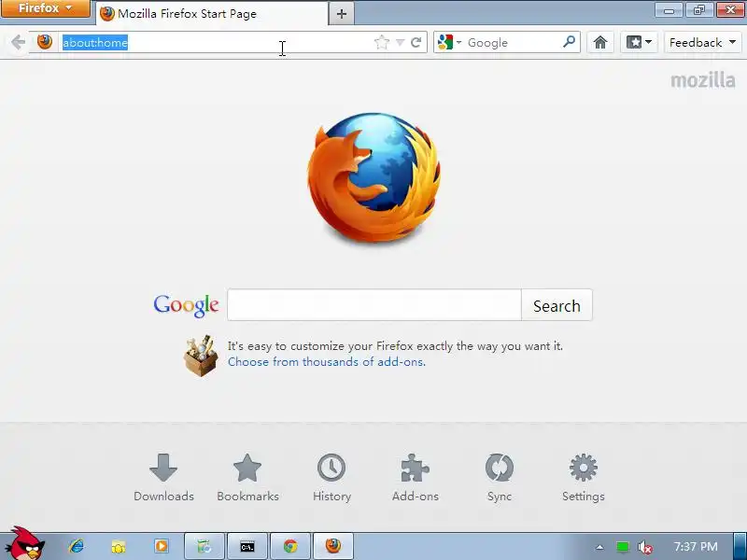The width and height of the screenshot is (747, 560).
Task: Open the Feedback dropdown button
Action: click(x=703, y=42)
